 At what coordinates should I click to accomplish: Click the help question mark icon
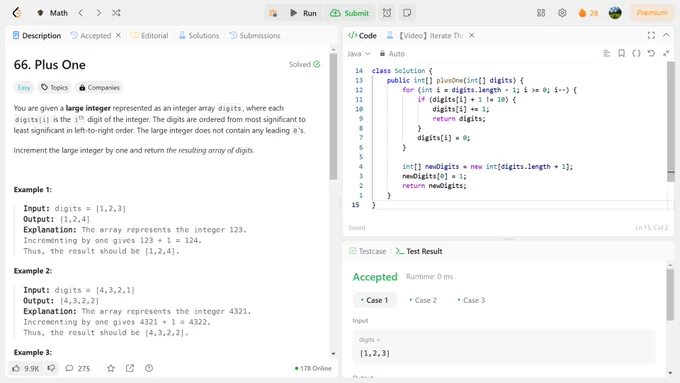[149, 368]
